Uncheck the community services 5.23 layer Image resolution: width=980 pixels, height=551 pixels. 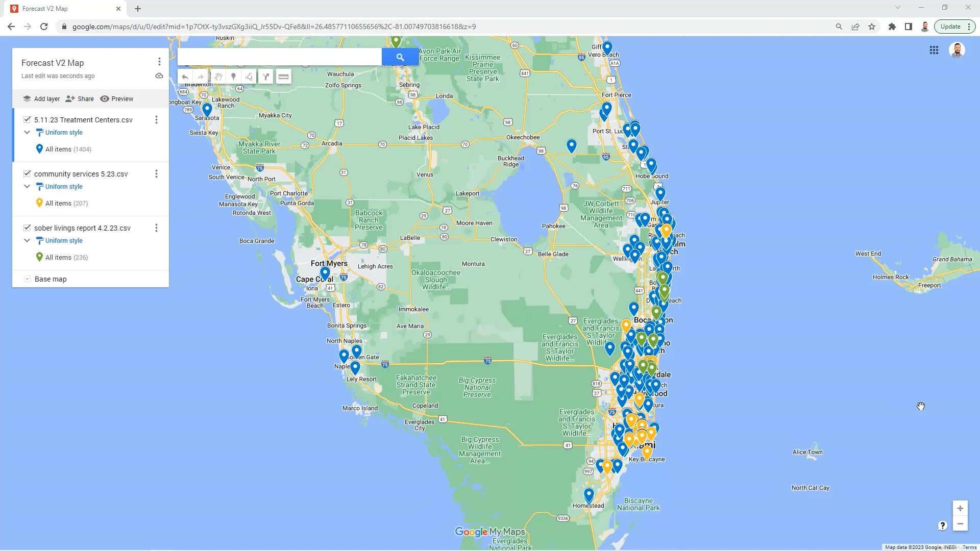[27, 173]
